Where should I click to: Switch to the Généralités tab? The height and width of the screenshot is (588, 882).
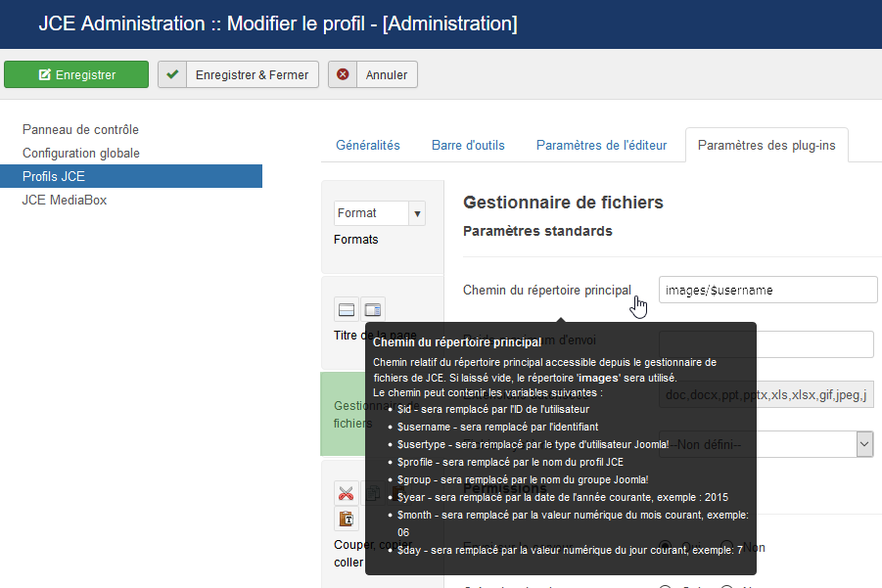tap(368, 146)
